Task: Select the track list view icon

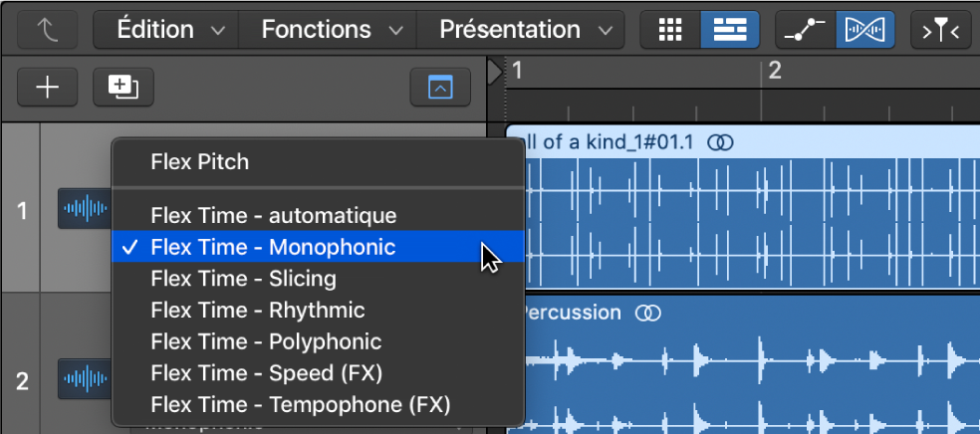Action: 729,29
